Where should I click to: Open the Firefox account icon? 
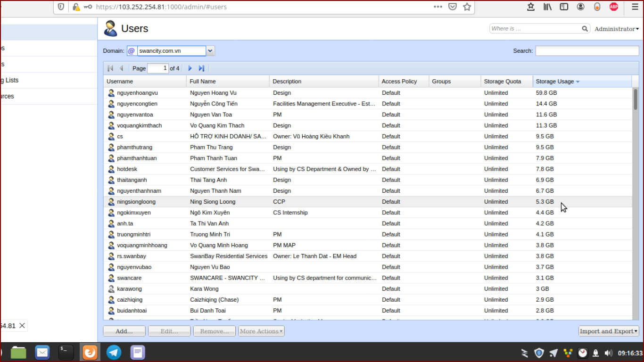(x=580, y=7)
